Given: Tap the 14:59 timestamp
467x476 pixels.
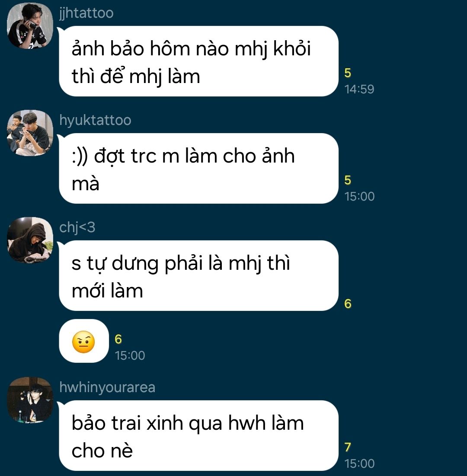Looking at the screenshot, I should pos(359,89).
